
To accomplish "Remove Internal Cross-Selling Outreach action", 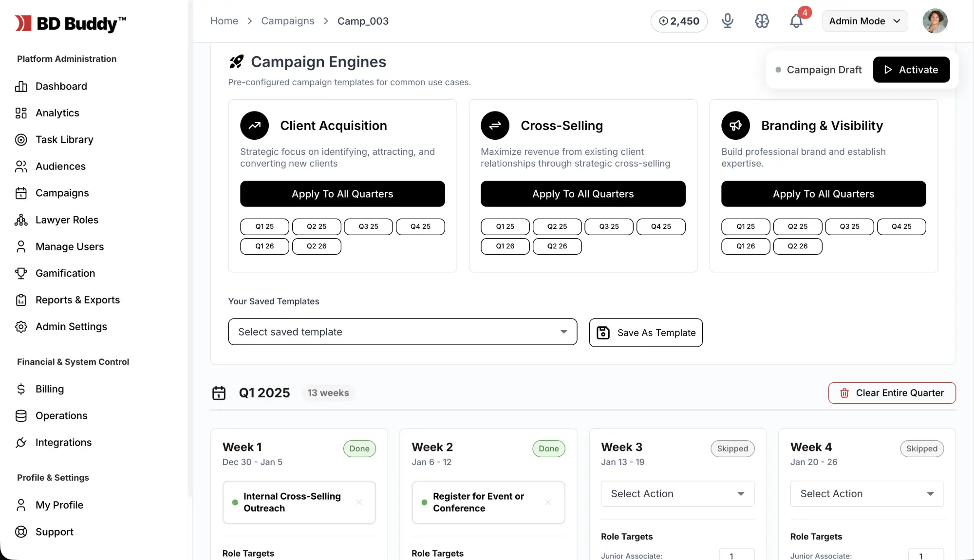I will tap(359, 502).
